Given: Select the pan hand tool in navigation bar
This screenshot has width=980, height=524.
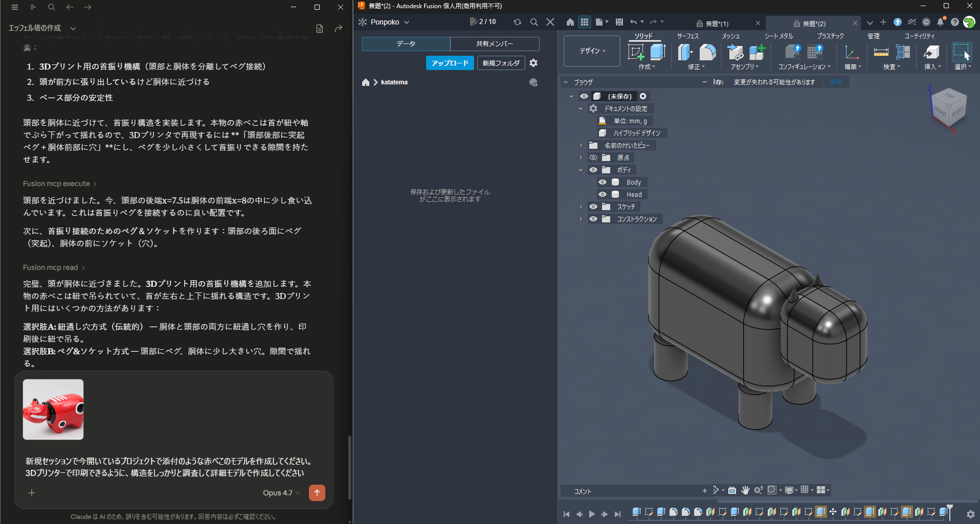Looking at the screenshot, I should pyautogui.click(x=745, y=490).
